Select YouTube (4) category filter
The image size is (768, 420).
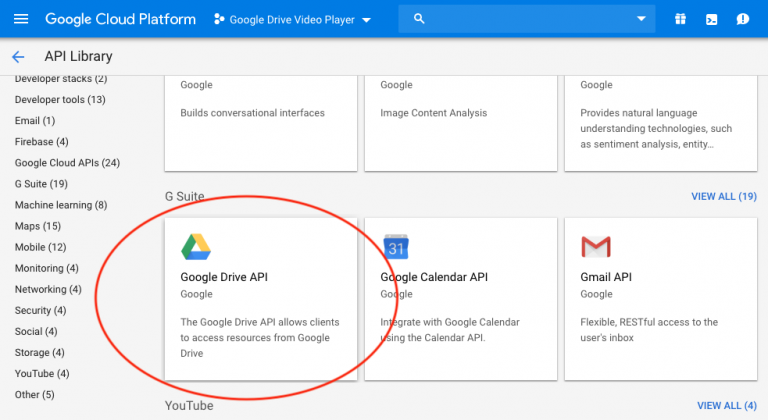(x=42, y=373)
